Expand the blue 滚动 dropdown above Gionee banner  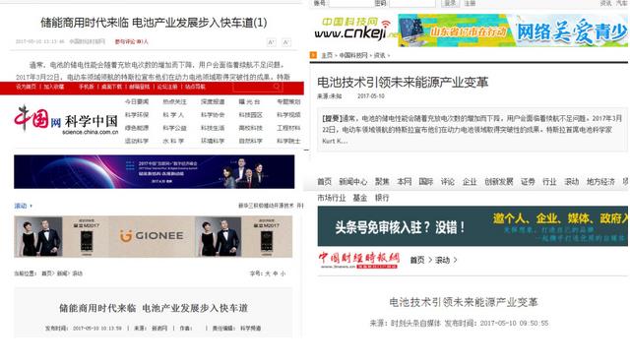pos(23,206)
